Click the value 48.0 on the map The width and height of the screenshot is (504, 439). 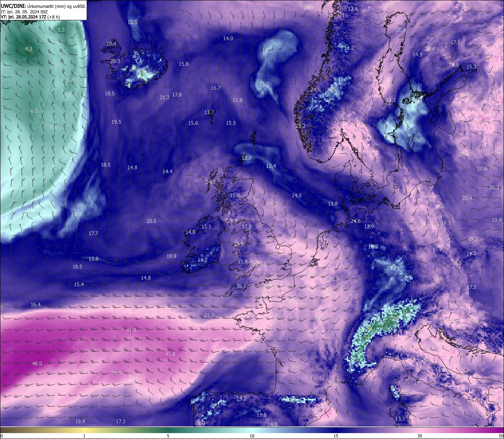37,363
